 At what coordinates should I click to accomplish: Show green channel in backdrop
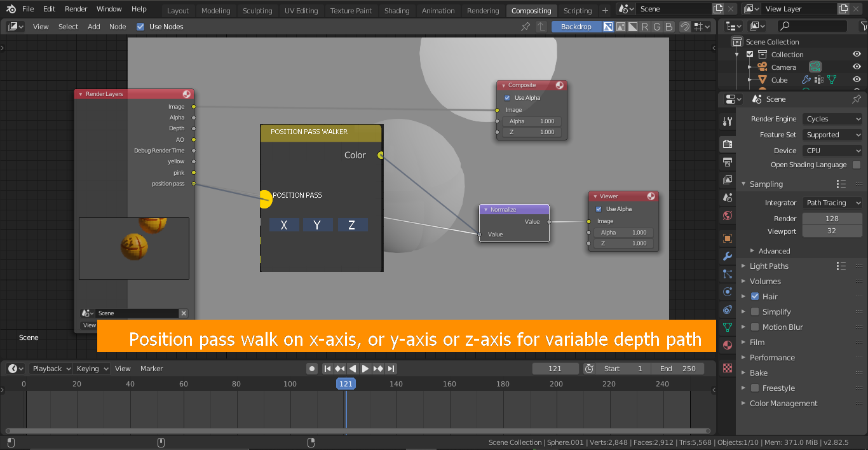click(x=657, y=27)
